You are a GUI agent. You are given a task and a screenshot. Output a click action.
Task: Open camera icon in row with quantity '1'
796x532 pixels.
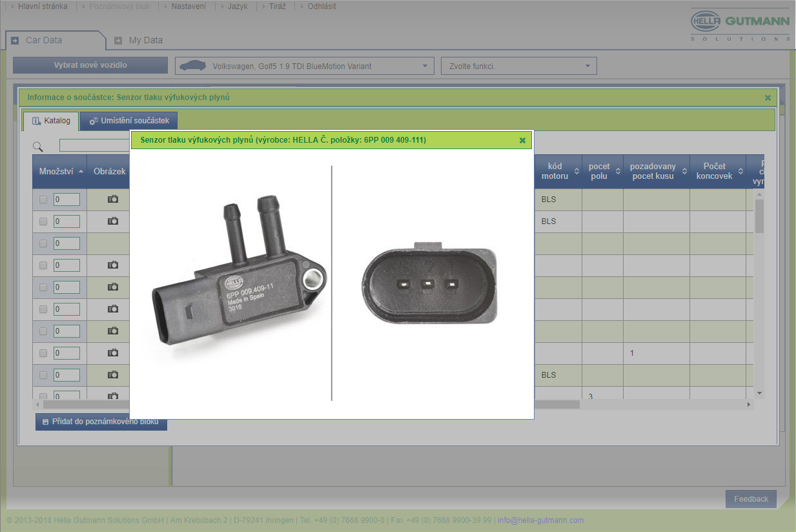coord(113,353)
